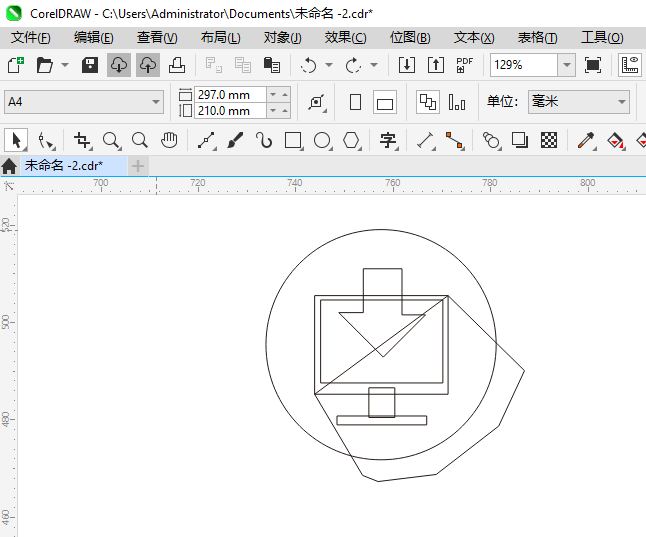Click the page width field showing 297.0 mm
Image resolution: width=646 pixels, height=537 pixels.
pyautogui.click(x=229, y=94)
